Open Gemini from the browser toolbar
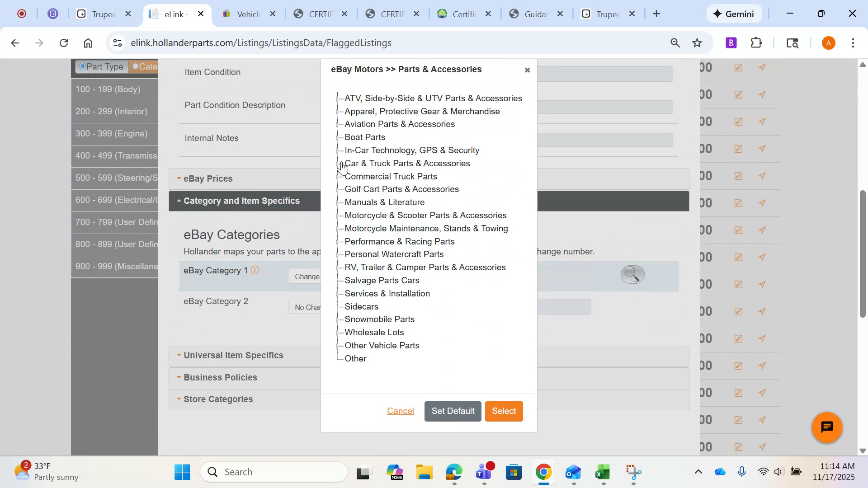This screenshot has width=868, height=488. (x=734, y=14)
